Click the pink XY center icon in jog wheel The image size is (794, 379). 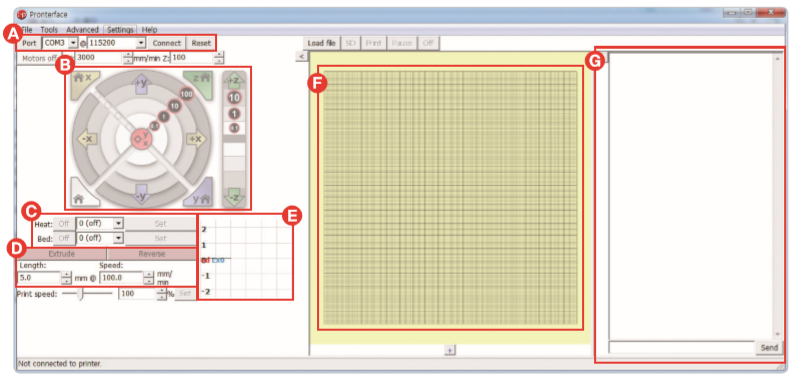tap(141, 138)
